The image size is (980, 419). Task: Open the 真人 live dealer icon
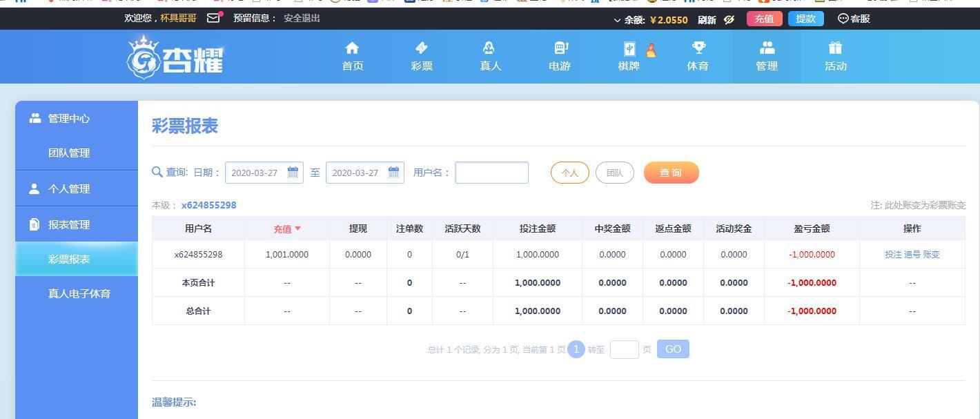489,48
